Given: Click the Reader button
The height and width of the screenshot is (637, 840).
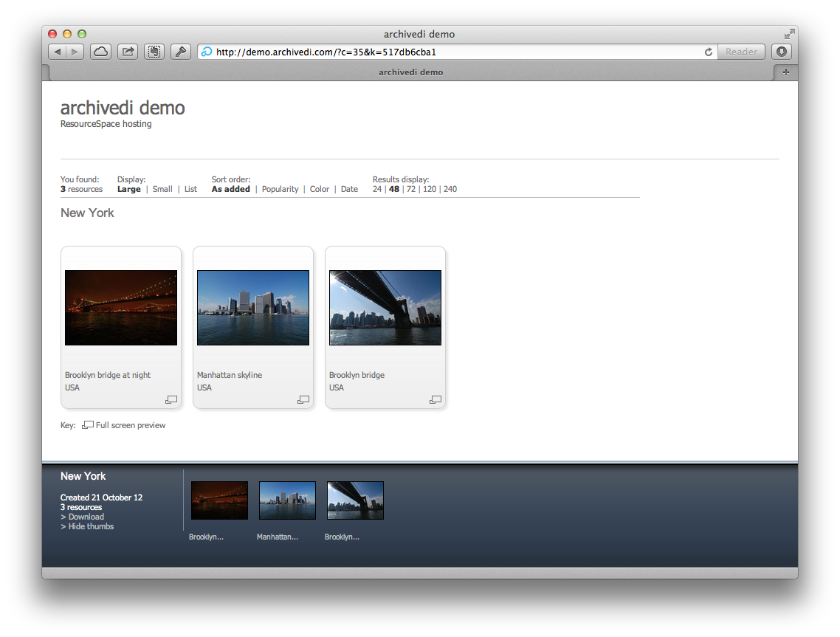Looking at the screenshot, I should 741,52.
